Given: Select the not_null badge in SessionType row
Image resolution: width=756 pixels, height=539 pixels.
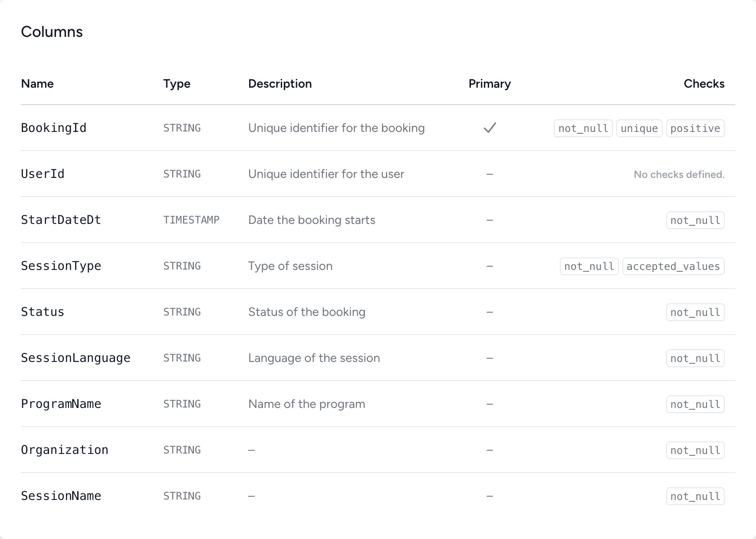Looking at the screenshot, I should [x=589, y=266].
